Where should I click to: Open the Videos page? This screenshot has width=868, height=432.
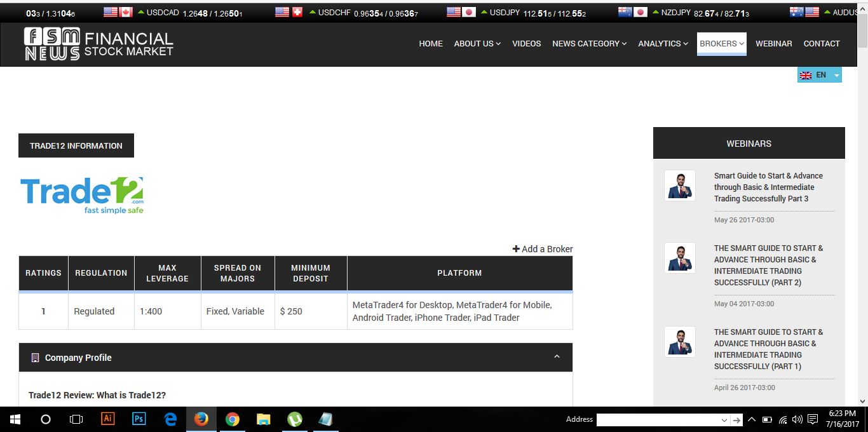click(x=527, y=44)
